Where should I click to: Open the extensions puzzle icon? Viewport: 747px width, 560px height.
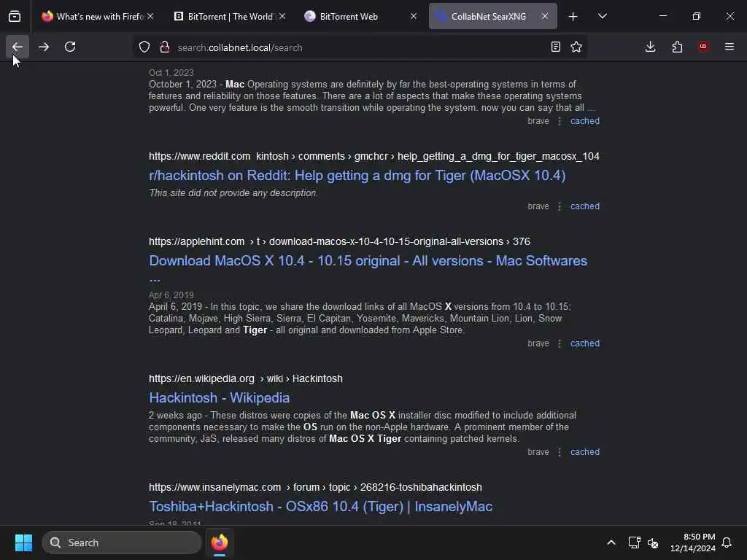click(677, 47)
